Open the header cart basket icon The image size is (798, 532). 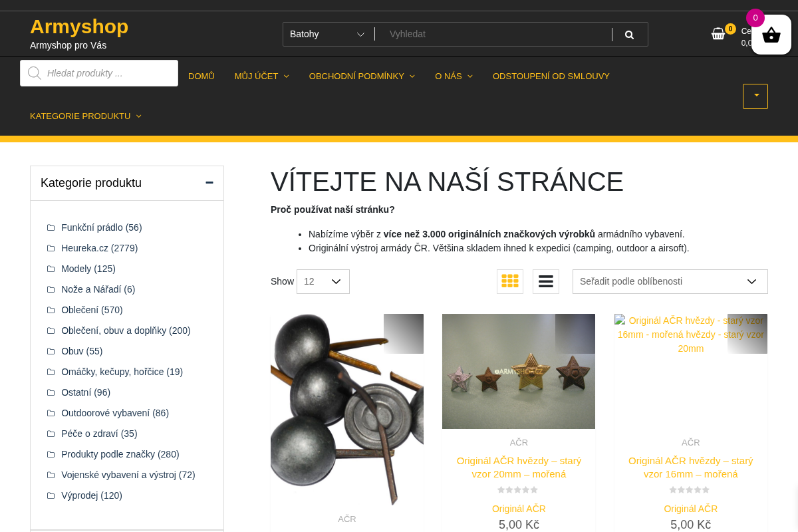click(x=718, y=33)
